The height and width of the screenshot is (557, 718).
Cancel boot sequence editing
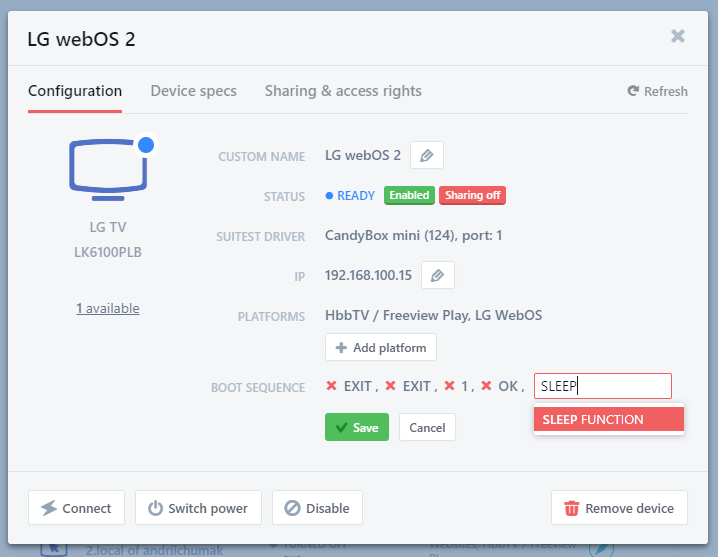click(x=427, y=427)
